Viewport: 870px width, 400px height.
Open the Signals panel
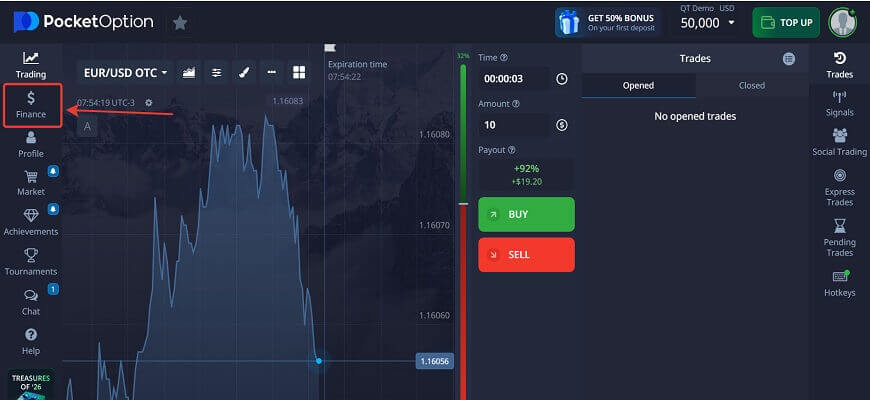[x=839, y=104]
